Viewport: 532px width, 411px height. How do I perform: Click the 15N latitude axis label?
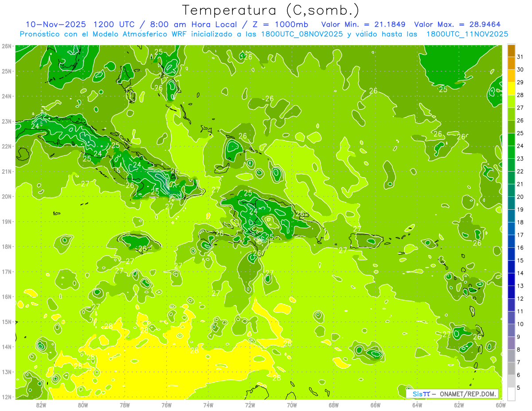pyautogui.click(x=6, y=321)
